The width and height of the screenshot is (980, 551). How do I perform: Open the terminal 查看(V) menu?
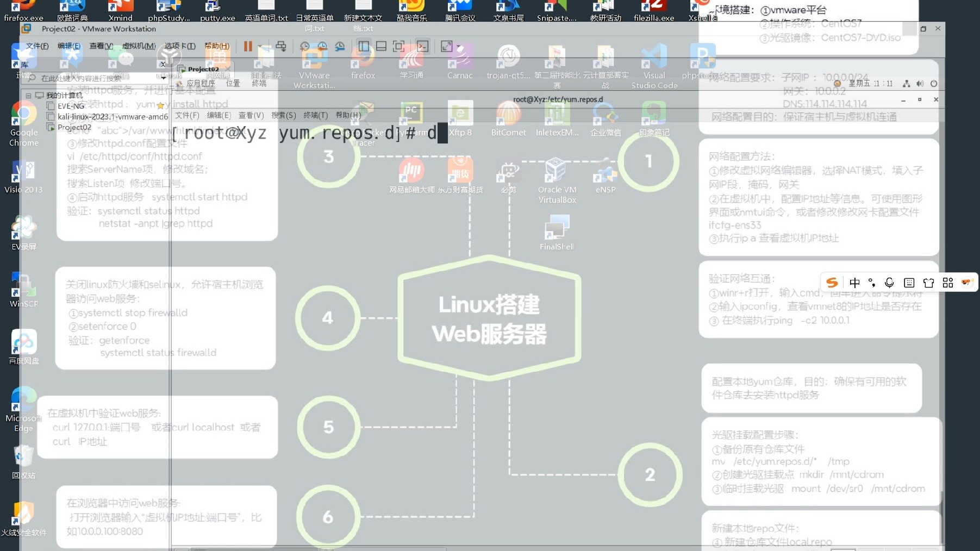click(x=251, y=115)
